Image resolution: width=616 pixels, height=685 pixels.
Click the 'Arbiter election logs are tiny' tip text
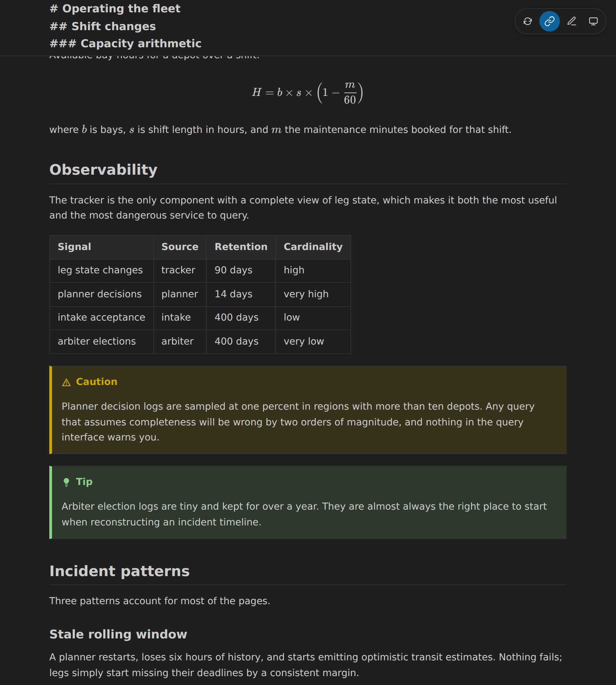point(304,514)
